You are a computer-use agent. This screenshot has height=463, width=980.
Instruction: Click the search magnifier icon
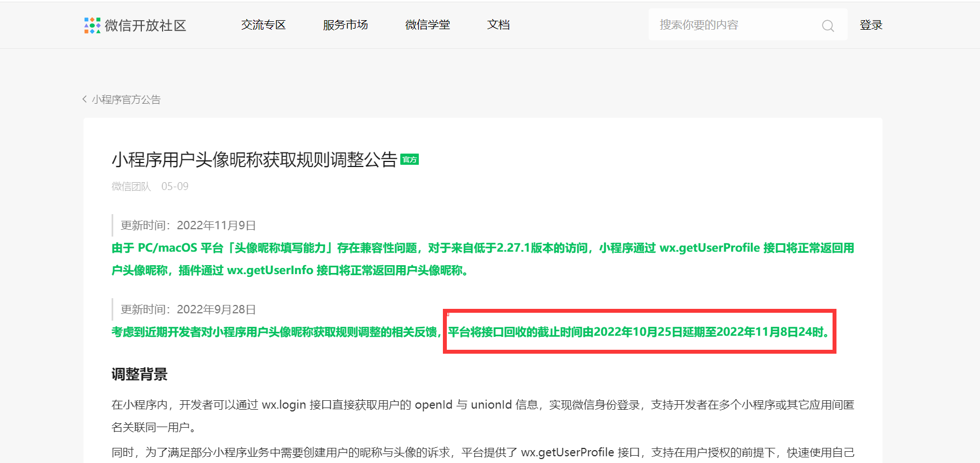point(828,25)
